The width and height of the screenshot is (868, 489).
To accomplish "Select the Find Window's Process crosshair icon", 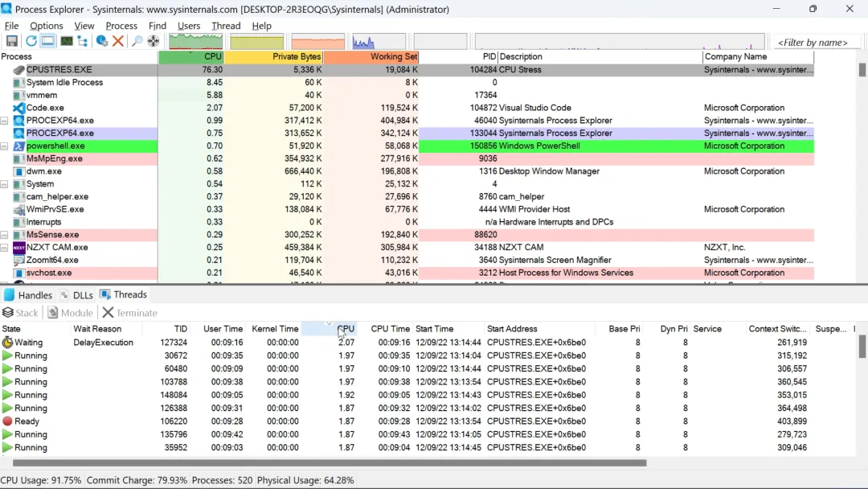I will tap(154, 41).
